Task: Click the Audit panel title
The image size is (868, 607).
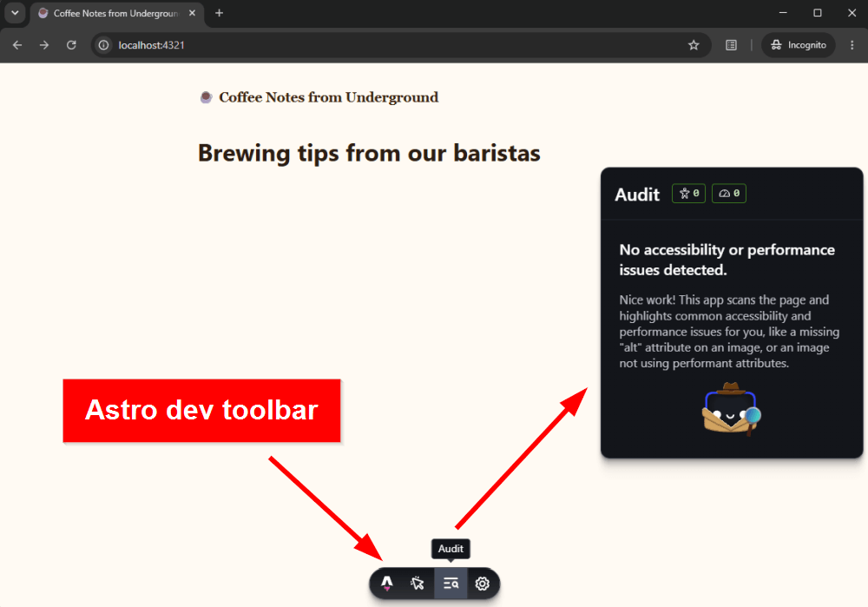Action: coord(637,195)
